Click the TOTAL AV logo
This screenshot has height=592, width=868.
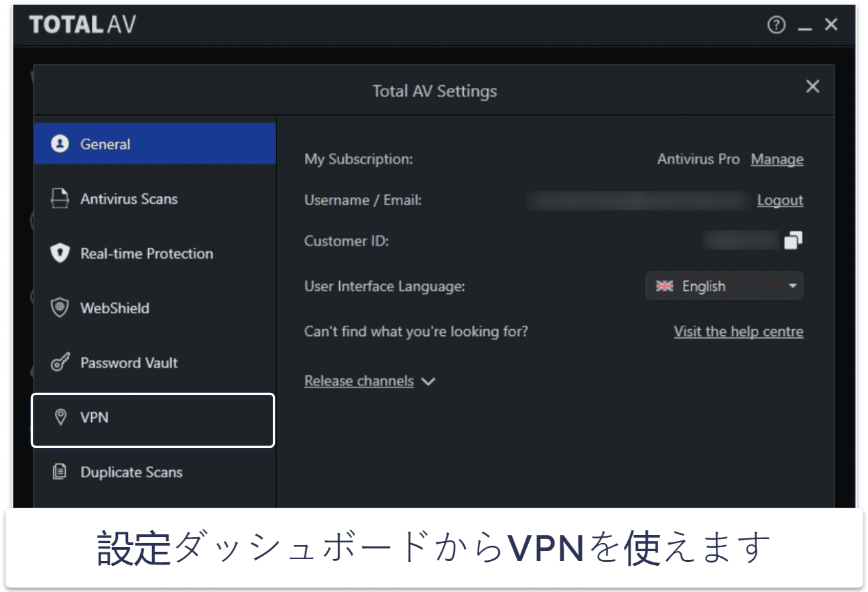[x=82, y=25]
